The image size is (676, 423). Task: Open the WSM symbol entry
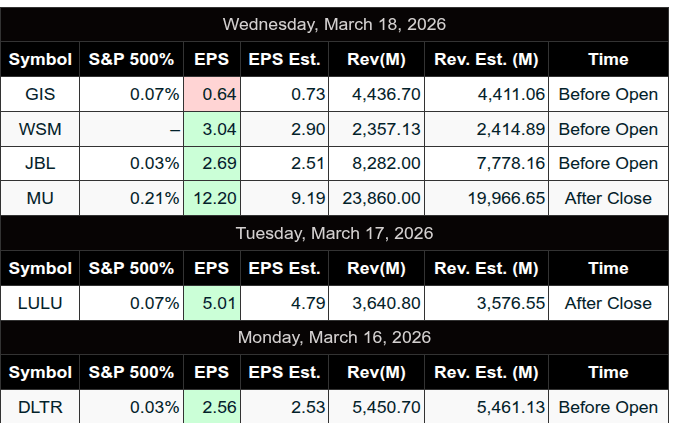tap(40, 129)
